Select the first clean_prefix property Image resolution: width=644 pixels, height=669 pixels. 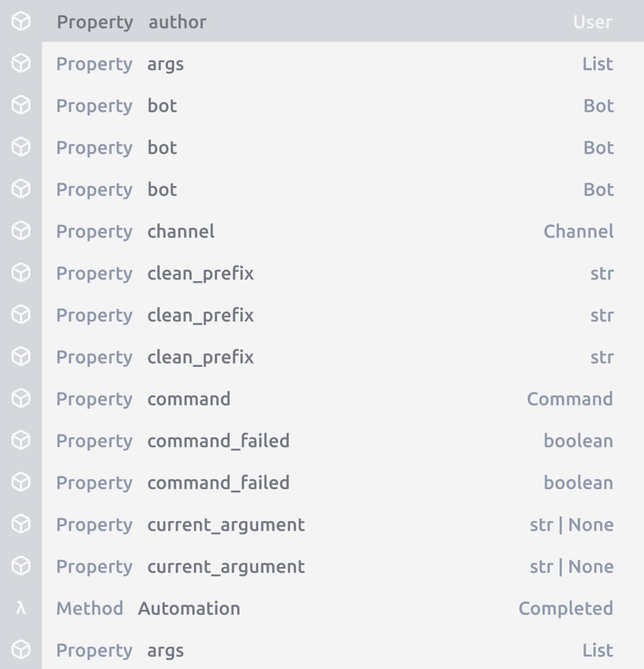coord(200,273)
